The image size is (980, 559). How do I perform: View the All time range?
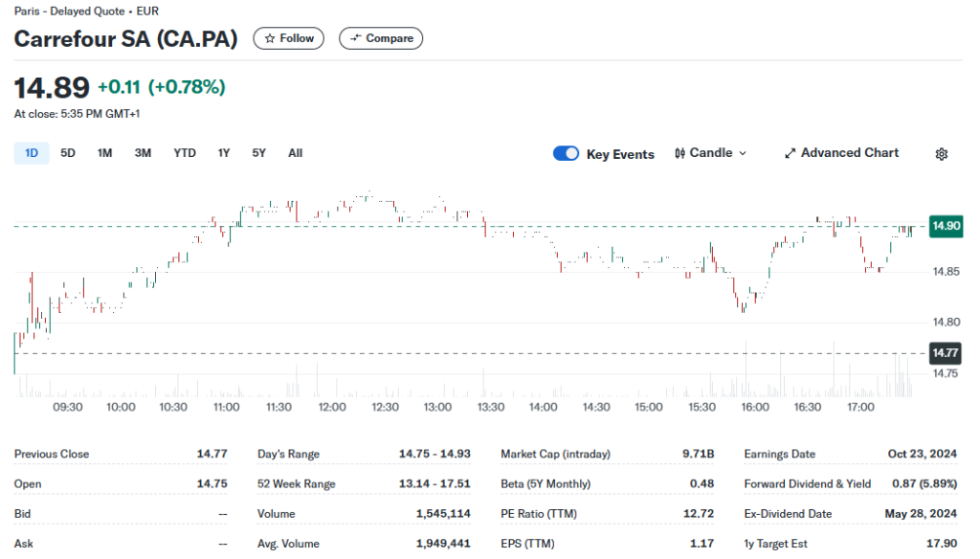click(x=295, y=152)
